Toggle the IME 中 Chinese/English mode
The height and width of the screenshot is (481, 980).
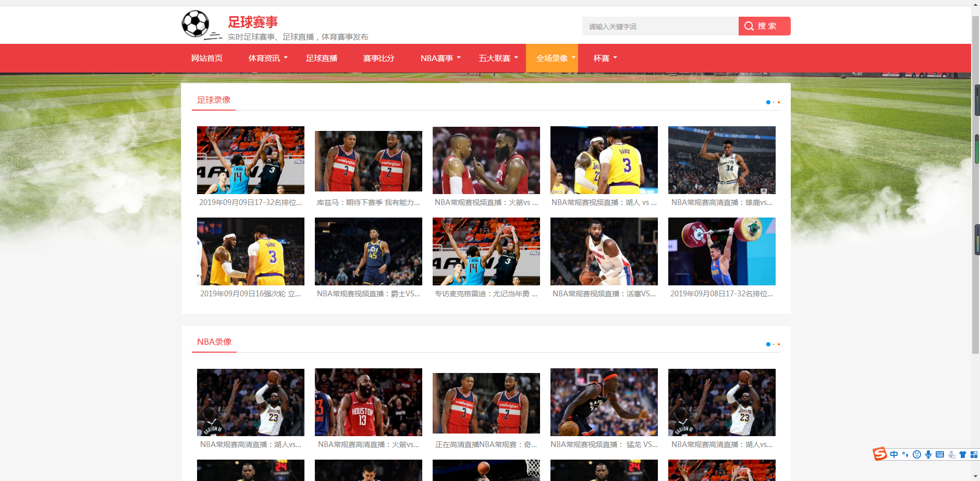tap(894, 454)
